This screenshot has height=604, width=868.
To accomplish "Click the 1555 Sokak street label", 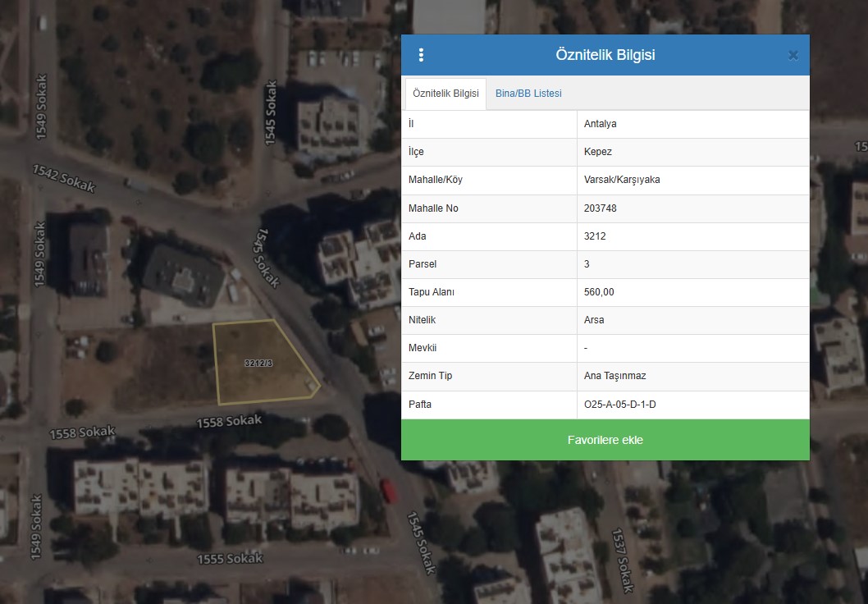I will click(230, 559).
